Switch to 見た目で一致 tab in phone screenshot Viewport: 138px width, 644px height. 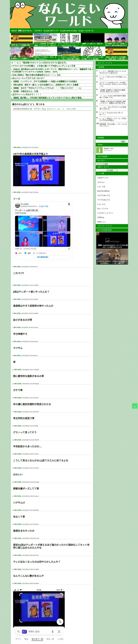(37, 639)
